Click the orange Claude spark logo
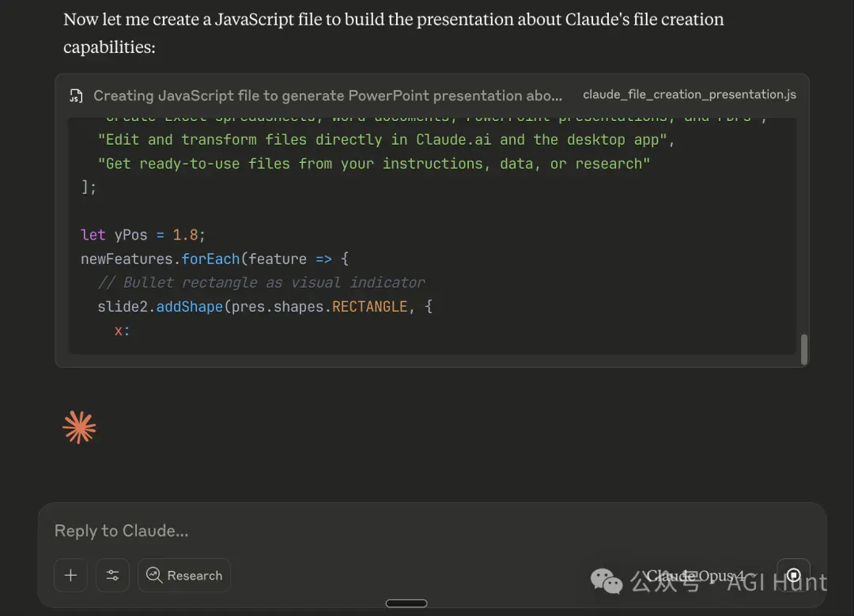Screen dimensions: 854x616 tap(80, 428)
